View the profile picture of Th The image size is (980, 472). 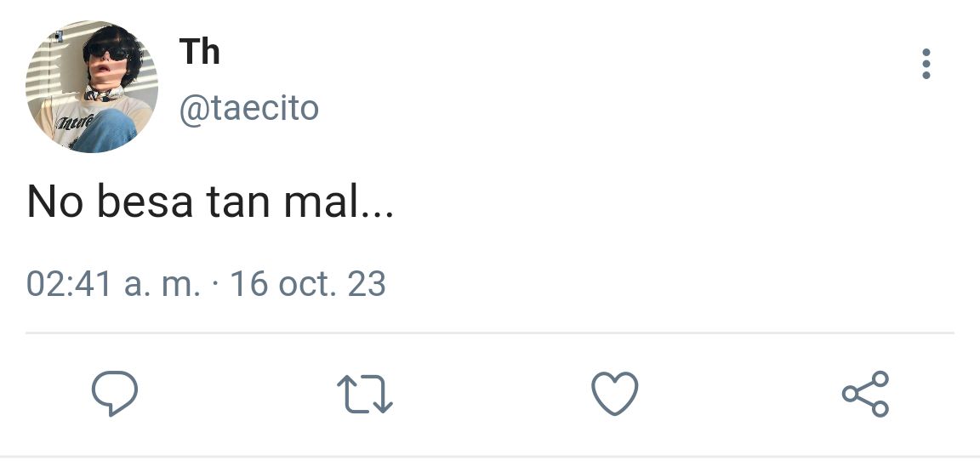tap(92, 86)
